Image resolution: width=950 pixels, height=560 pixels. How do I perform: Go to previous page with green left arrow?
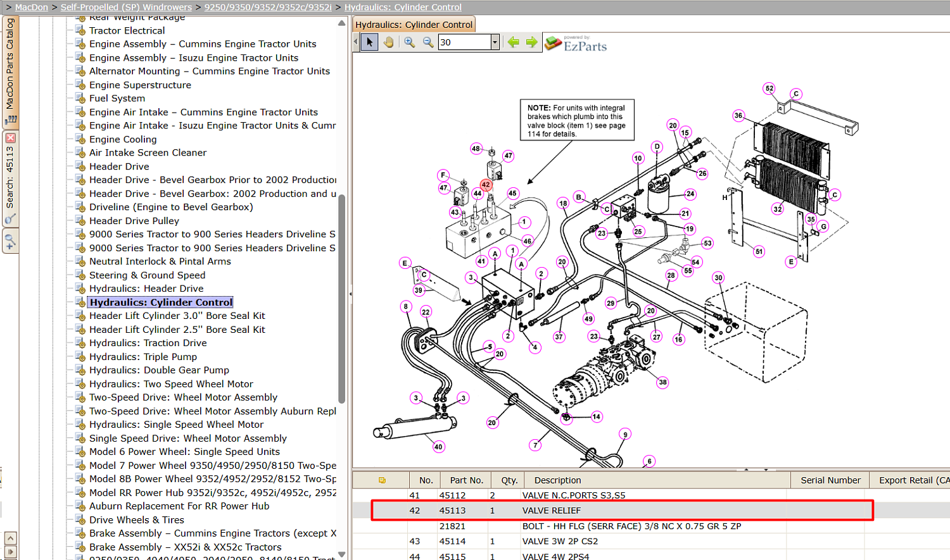(513, 42)
